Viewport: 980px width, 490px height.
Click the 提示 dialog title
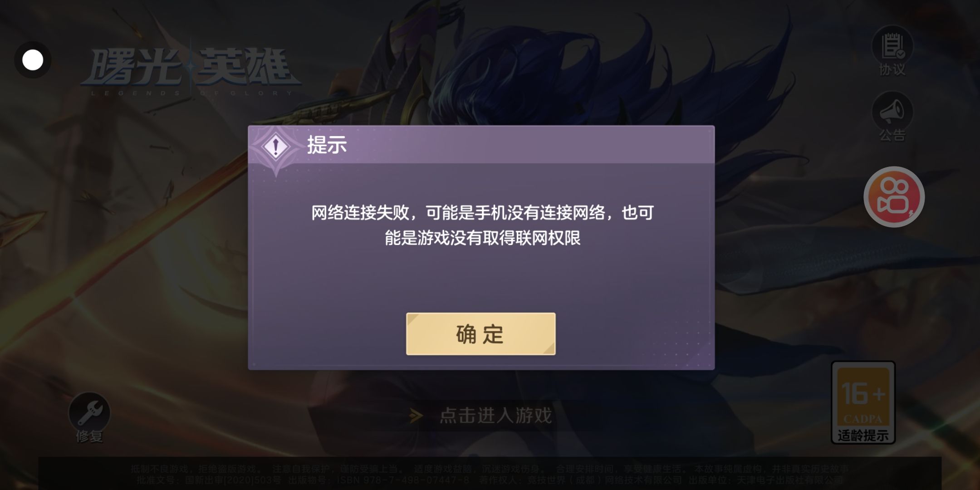pos(327,145)
